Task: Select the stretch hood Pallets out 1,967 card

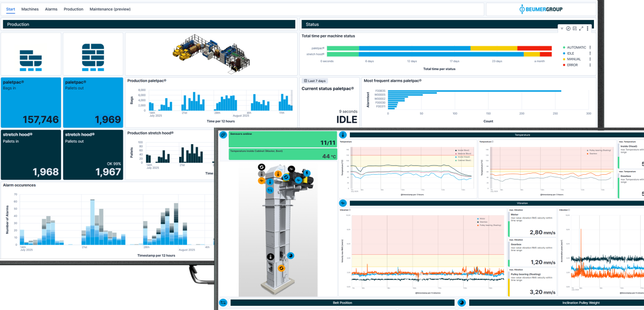Action: point(93,155)
